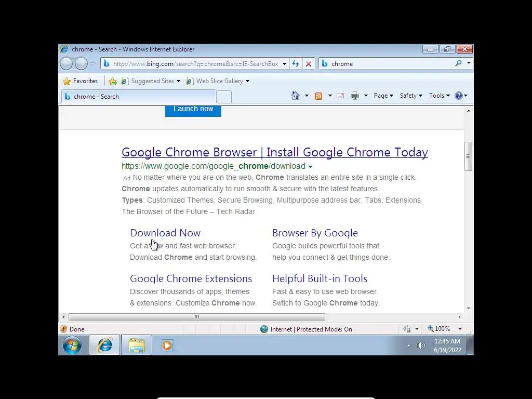Go forward with the Forward arrow button
This screenshot has height=399, width=532.
[x=81, y=63]
